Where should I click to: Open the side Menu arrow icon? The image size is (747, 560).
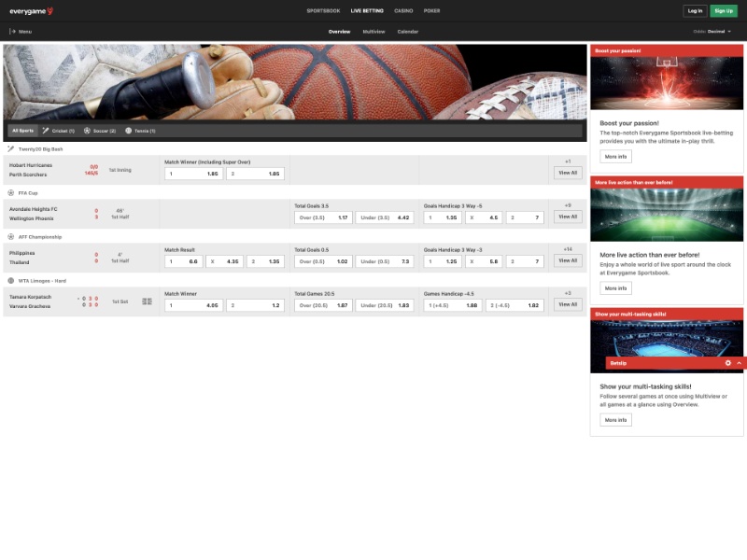click(12, 32)
